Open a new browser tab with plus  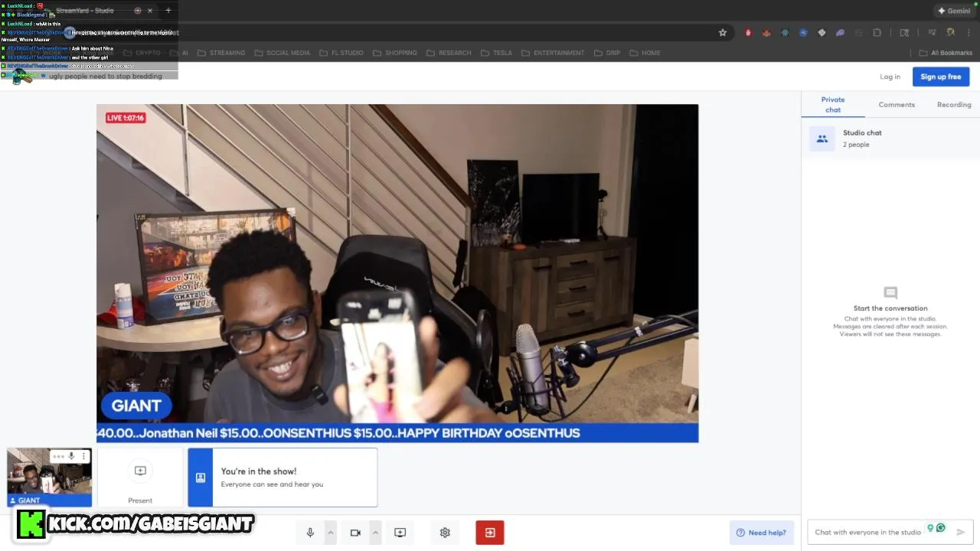pos(168,11)
